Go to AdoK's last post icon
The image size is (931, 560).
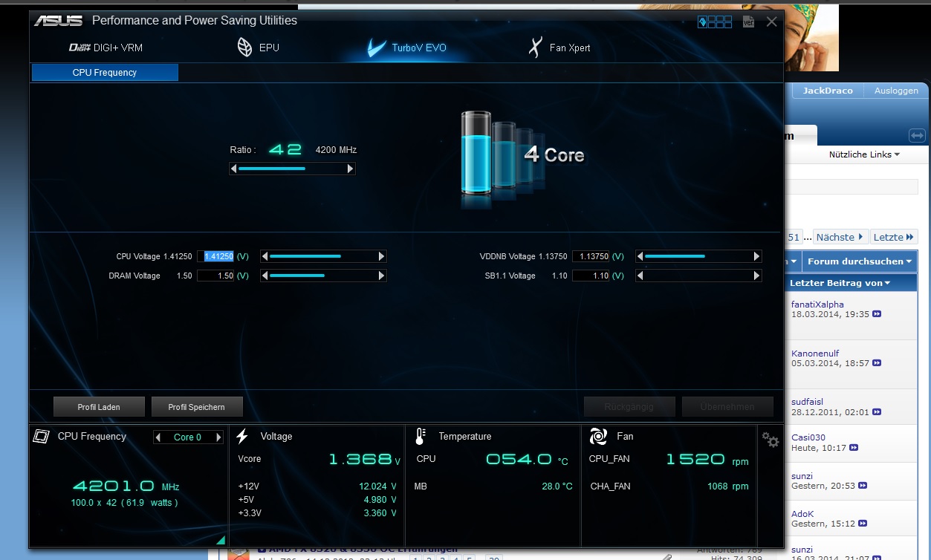click(864, 524)
